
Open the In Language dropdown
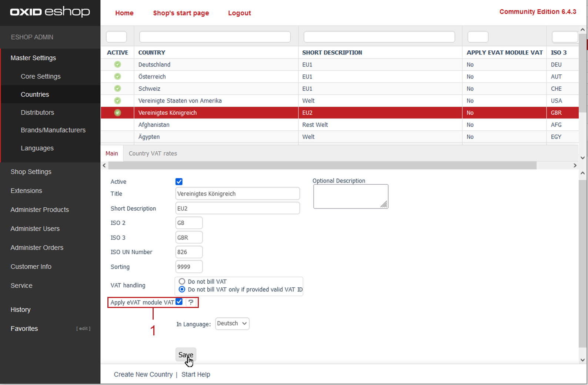(x=232, y=324)
